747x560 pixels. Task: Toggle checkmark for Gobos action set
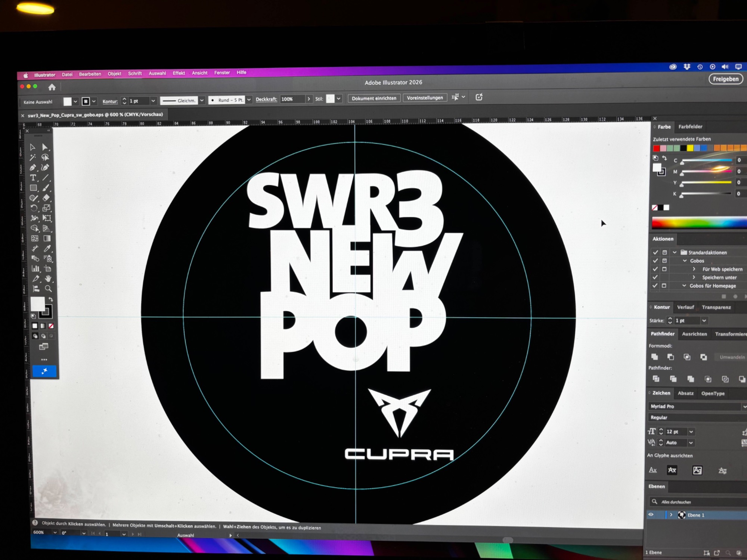(655, 261)
